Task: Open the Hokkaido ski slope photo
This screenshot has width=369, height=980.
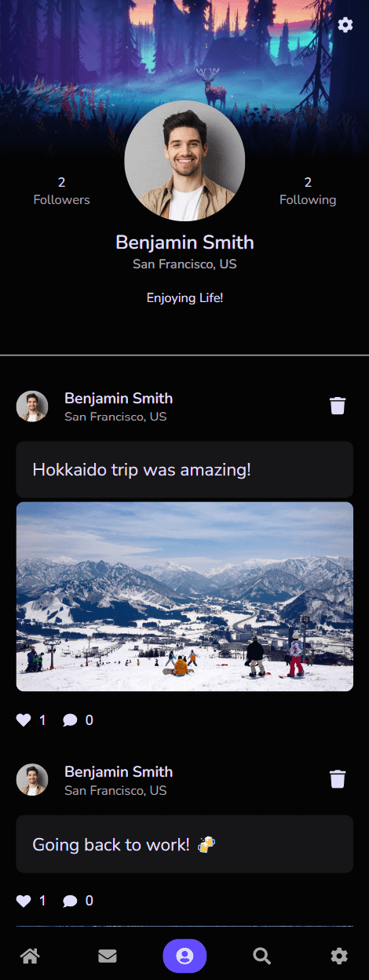Action: click(x=184, y=596)
